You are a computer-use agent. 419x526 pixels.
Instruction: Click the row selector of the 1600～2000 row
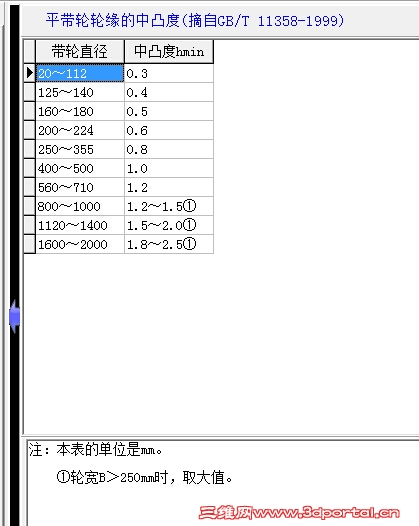[30, 244]
